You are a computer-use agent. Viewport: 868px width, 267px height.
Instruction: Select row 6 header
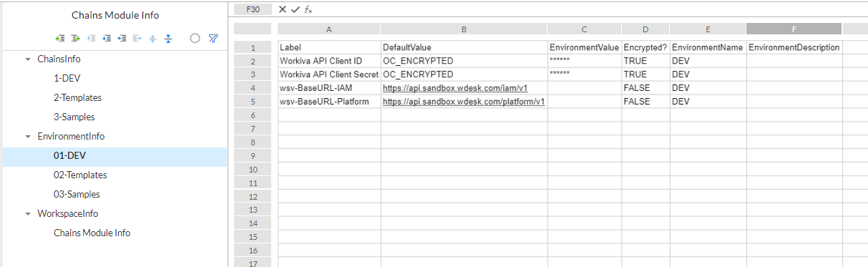point(253,115)
